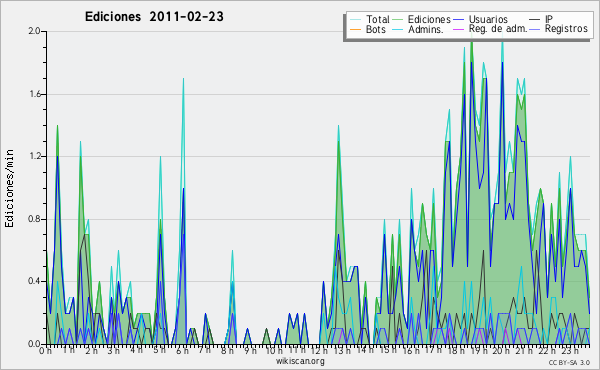Viewport: 600px width, 370px height.
Task: Click the '6 h' x-axis label
Action: [x=182, y=351]
